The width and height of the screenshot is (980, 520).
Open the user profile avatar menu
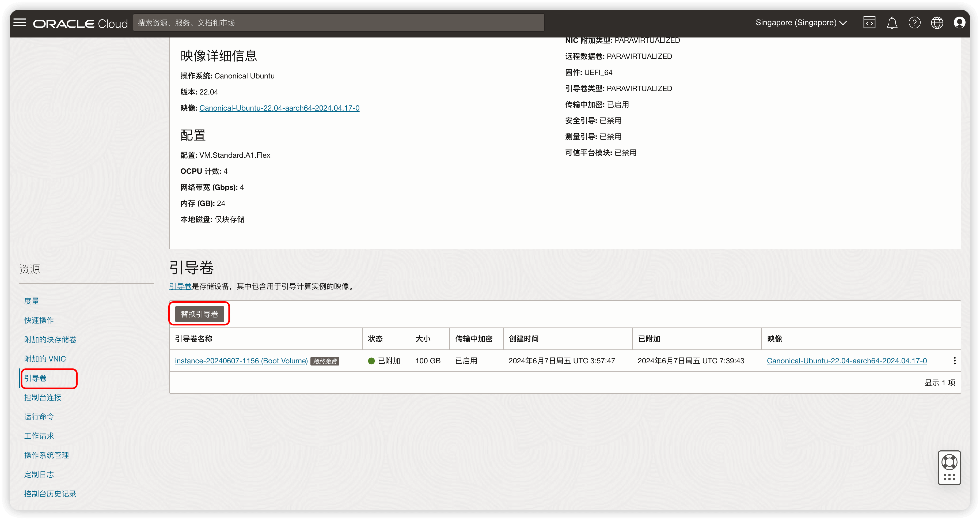(959, 23)
